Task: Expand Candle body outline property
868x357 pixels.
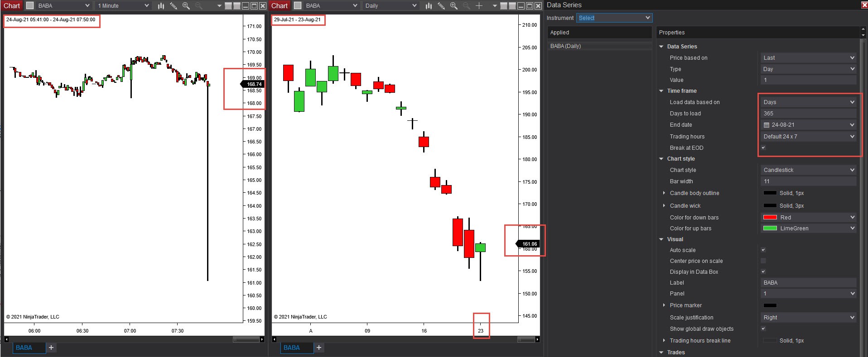Action: click(664, 193)
